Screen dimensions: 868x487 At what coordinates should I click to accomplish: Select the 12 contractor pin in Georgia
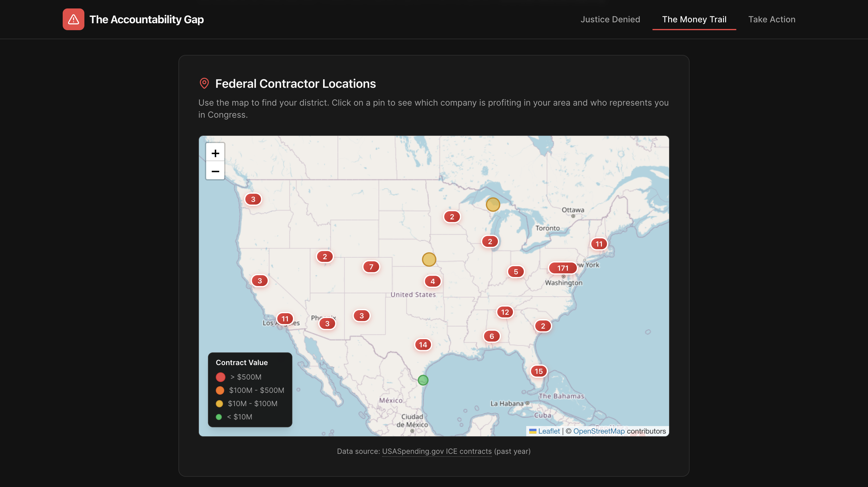[x=505, y=312]
